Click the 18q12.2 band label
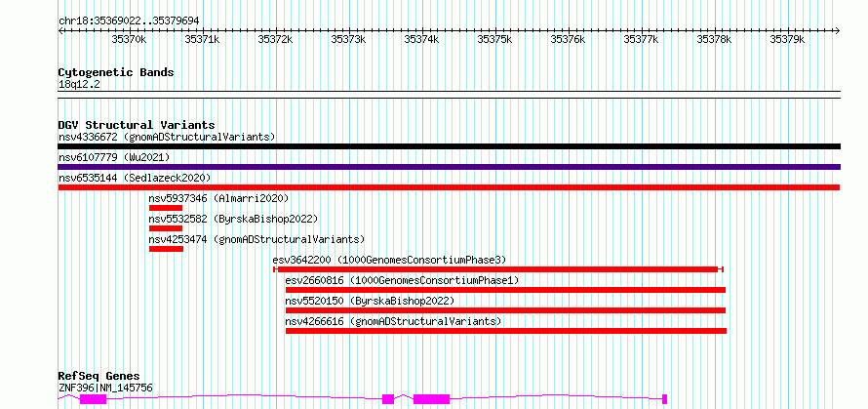868x409 pixels. tap(79, 84)
